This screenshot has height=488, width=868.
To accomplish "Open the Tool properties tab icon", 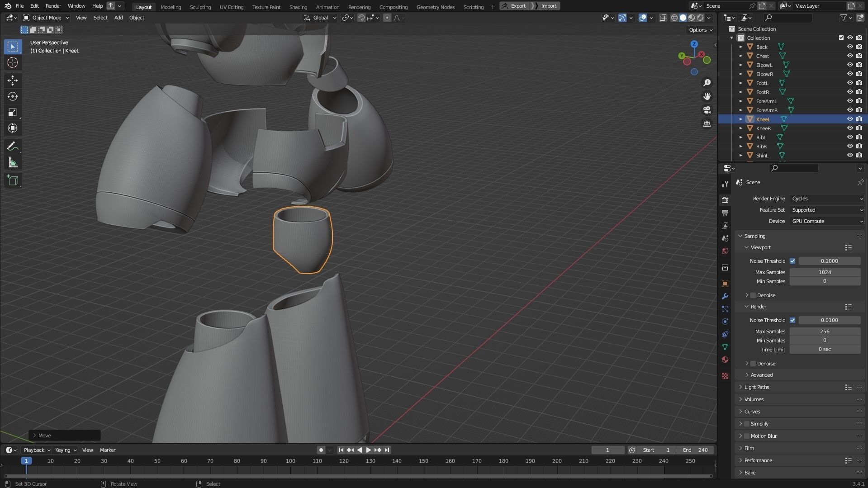I will pyautogui.click(x=725, y=184).
